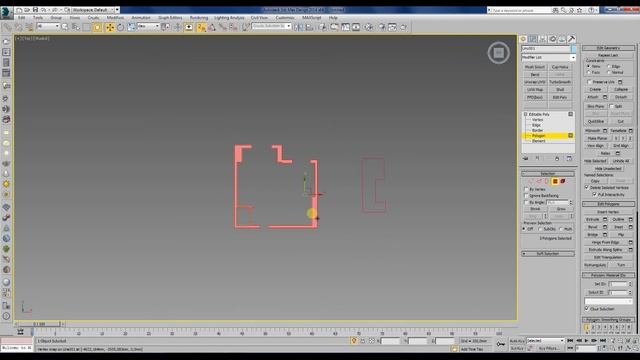
Task: Open the Motion command panel tab
Action: (x=552, y=39)
